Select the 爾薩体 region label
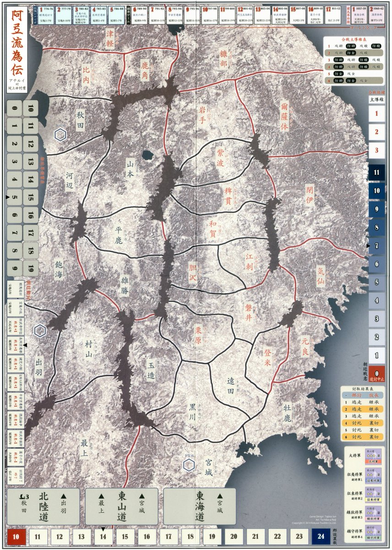 (x=285, y=116)
